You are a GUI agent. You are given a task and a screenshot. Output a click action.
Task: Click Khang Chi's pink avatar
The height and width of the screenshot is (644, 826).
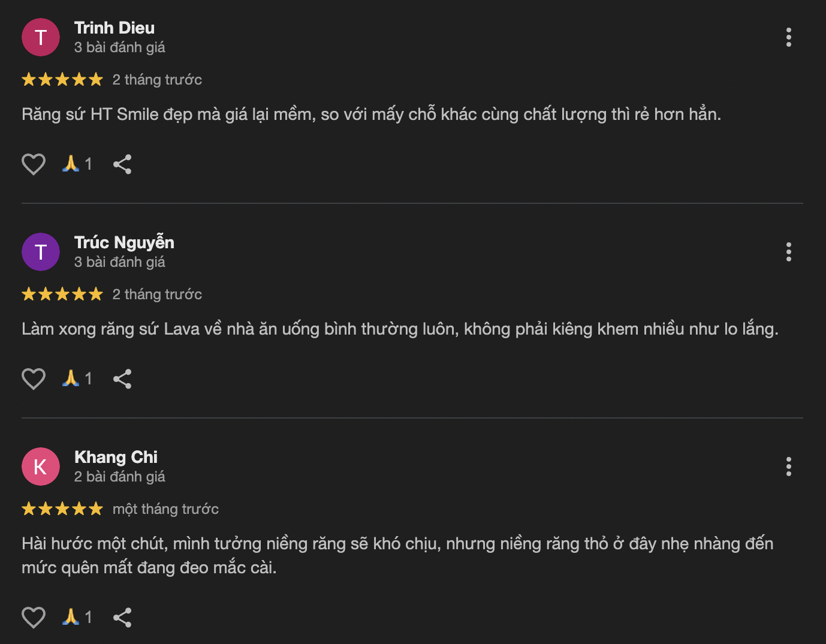click(40, 466)
